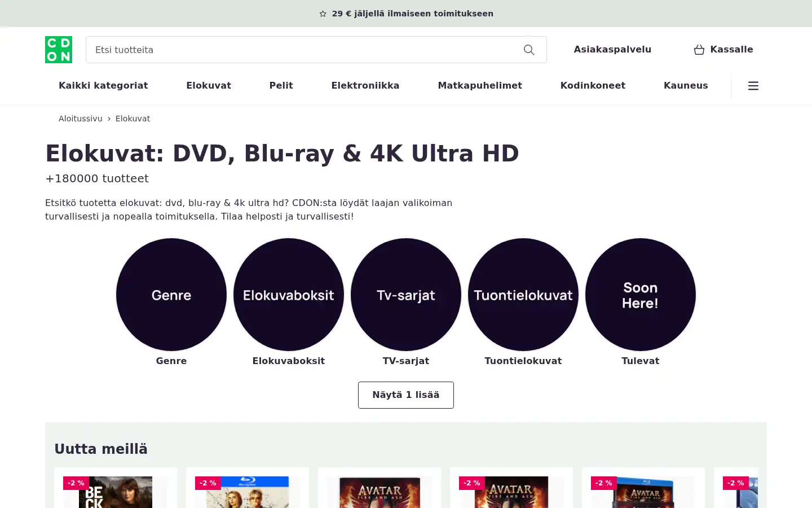
Task: Open Kodinkoneet category
Action: 593,86
